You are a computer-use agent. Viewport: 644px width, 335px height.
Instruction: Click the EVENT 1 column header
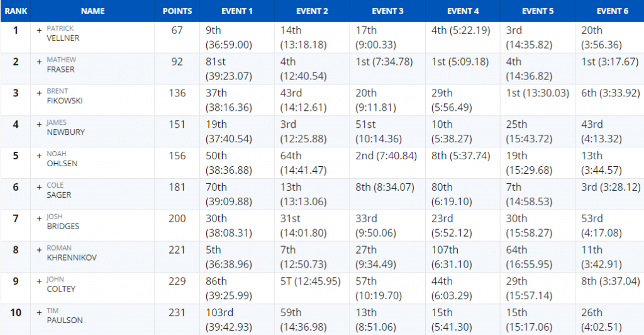237,11
